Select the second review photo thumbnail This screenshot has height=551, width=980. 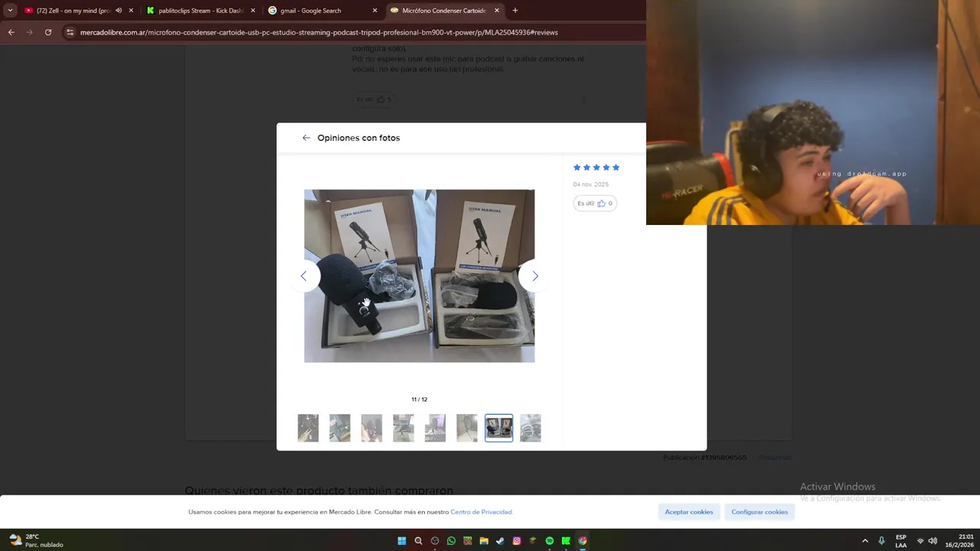340,428
